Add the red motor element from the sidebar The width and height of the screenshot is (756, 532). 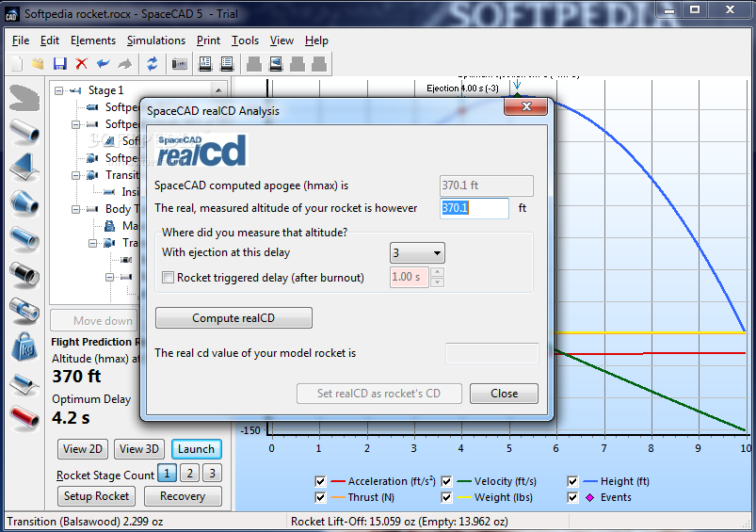click(x=24, y=417)
